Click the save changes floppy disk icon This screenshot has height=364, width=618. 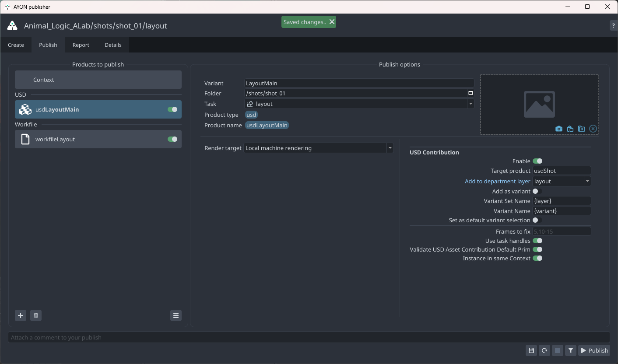pos(531,350)
